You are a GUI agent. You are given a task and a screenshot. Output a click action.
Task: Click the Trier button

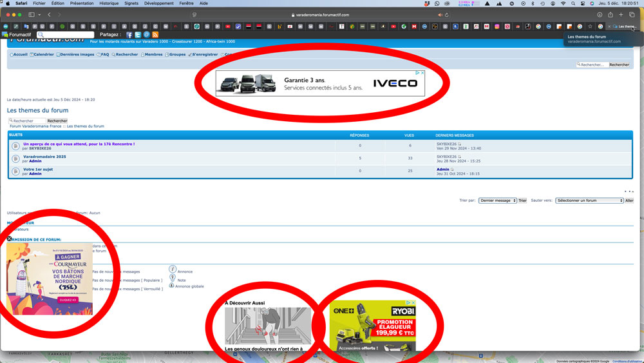coord(522,201)
